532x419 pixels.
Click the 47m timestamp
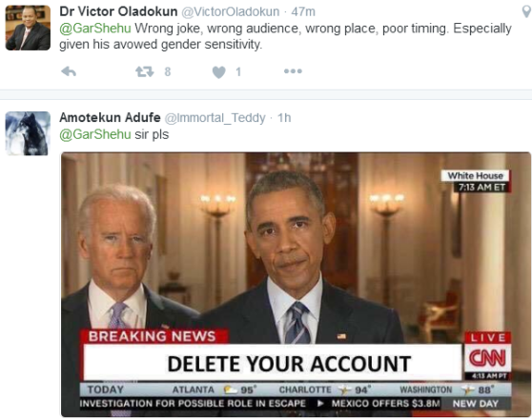[303, 11]
